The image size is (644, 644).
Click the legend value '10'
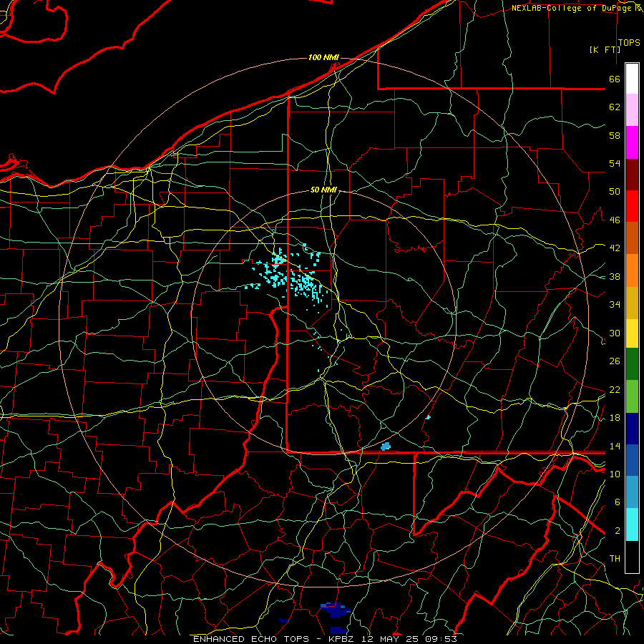[615, 474]
